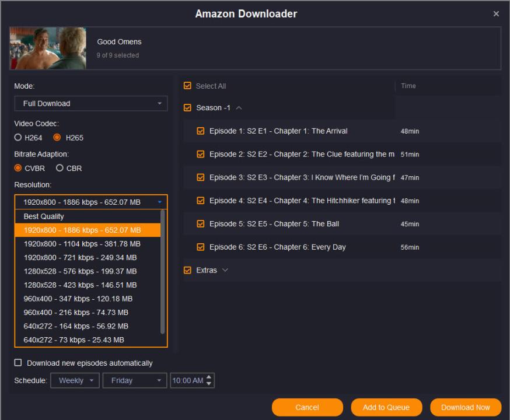Open the Mode dropdown showing Full Download
The width and height of the screenshot is (510, 420).
click(x=90, y=104)
